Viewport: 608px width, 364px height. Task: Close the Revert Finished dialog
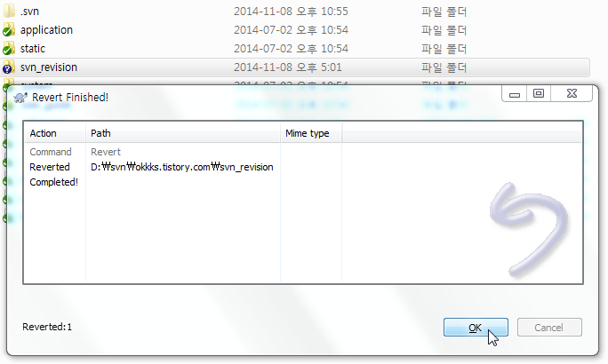(x=572, y=94)
